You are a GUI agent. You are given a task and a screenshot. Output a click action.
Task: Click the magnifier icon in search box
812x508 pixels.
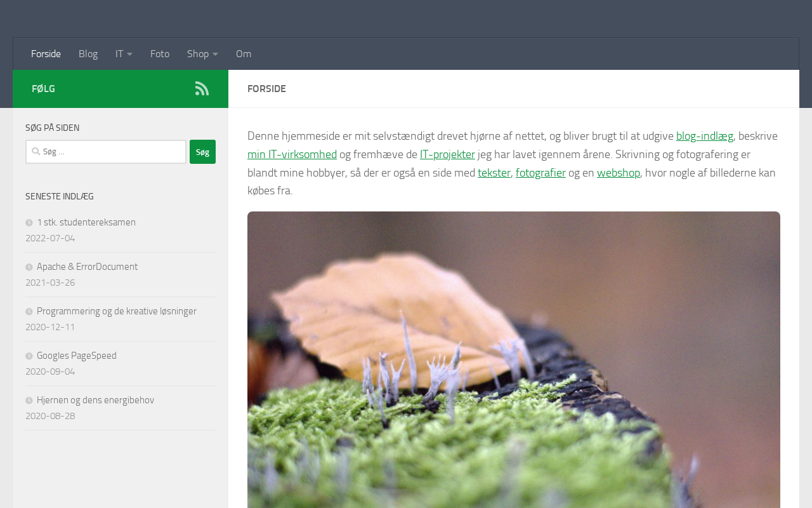(36, 152)
